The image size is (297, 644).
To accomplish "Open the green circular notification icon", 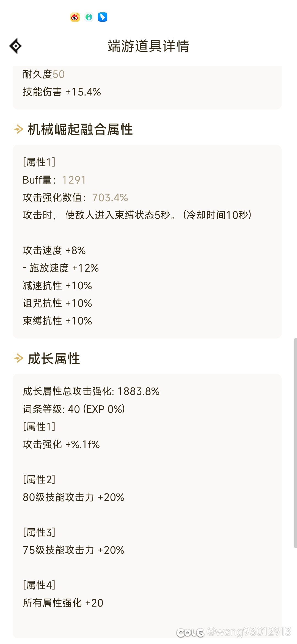I will (89, 17).
